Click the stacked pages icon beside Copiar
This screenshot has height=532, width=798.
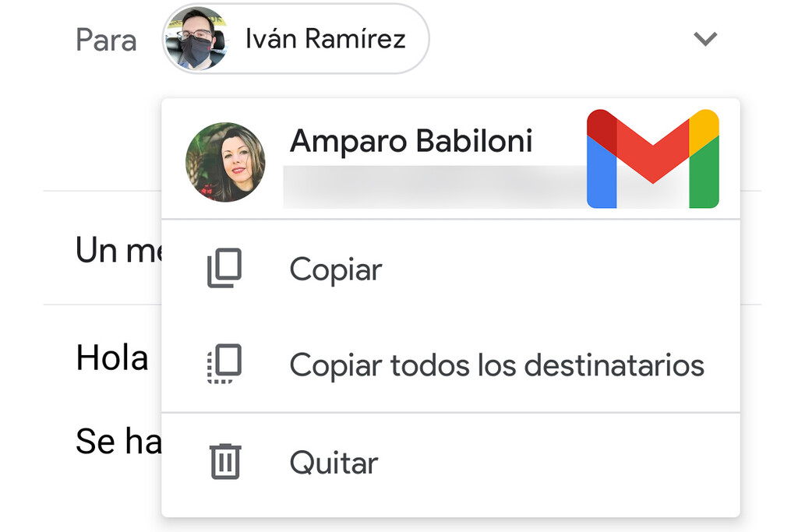[x=224, y=269]
